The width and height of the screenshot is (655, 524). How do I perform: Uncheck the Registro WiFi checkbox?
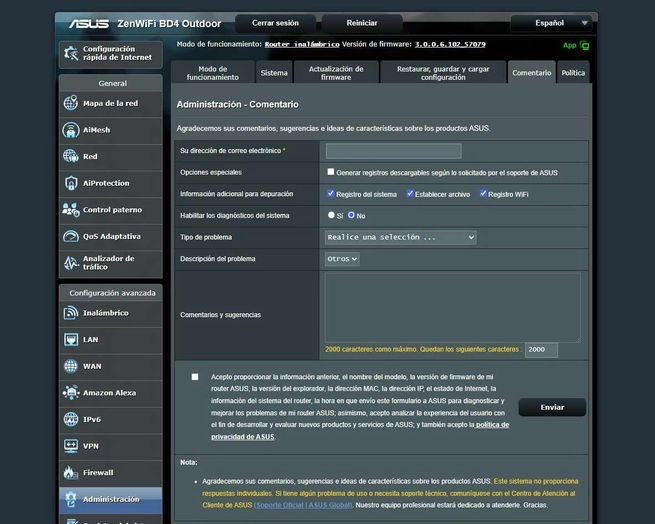[x=483, y=193]
